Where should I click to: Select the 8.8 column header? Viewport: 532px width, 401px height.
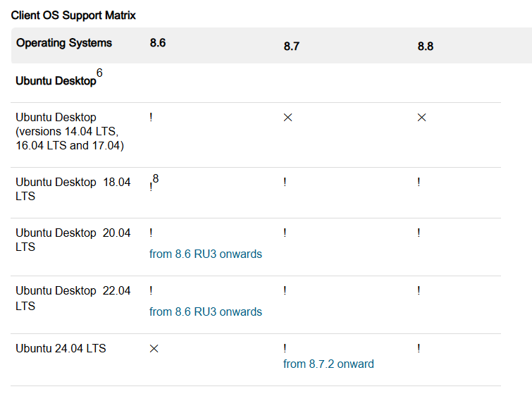[x=426, y=46]
